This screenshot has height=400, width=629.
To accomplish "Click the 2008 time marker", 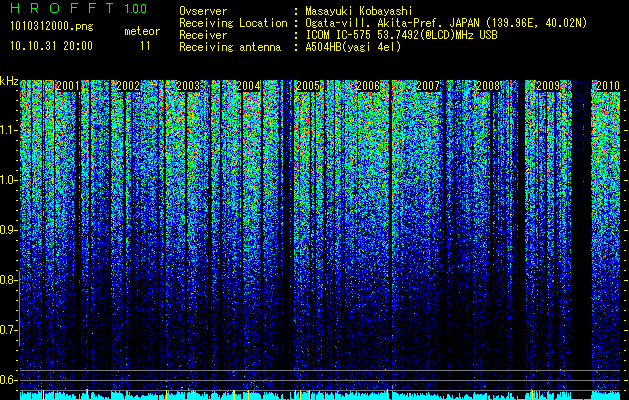I will coord(488,86).
